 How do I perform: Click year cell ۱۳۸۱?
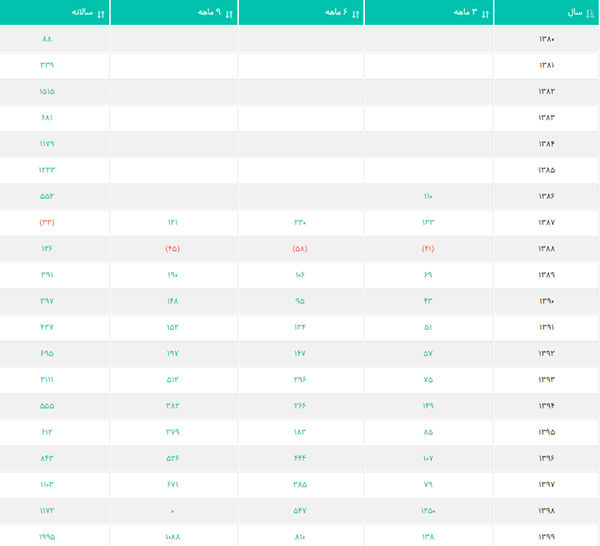pos(546,65)
